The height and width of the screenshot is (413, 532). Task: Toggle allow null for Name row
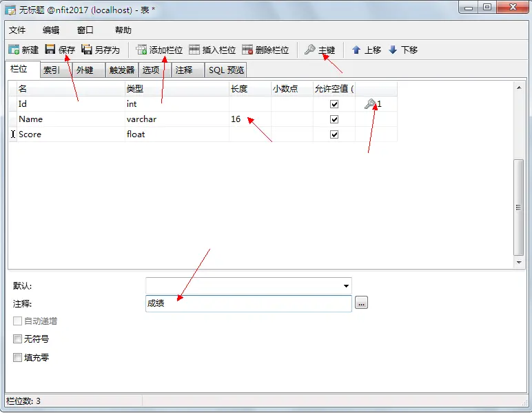[x=334, y=119]
